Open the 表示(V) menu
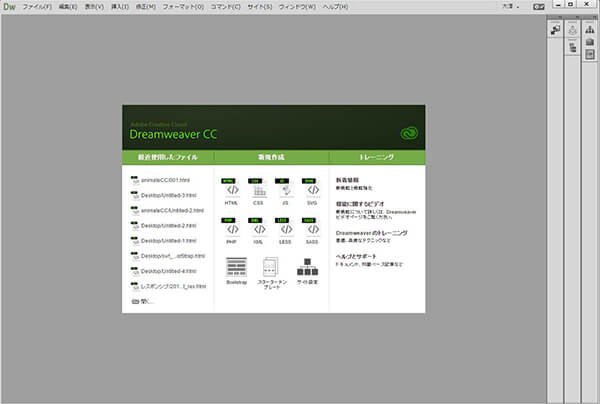Screen dimensions: 600x404 [94, 7]
